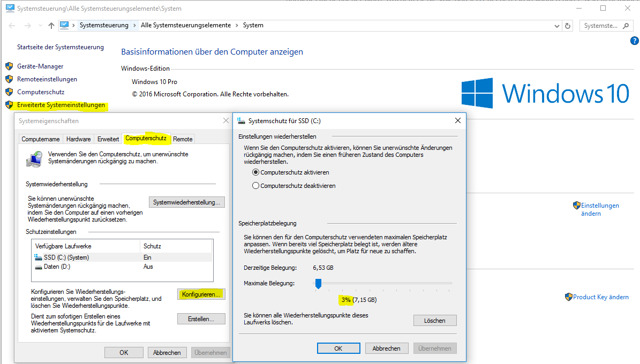Click the Verfügbare Laufwerke column header
640x364 pixels.
[x=86, y=246]
